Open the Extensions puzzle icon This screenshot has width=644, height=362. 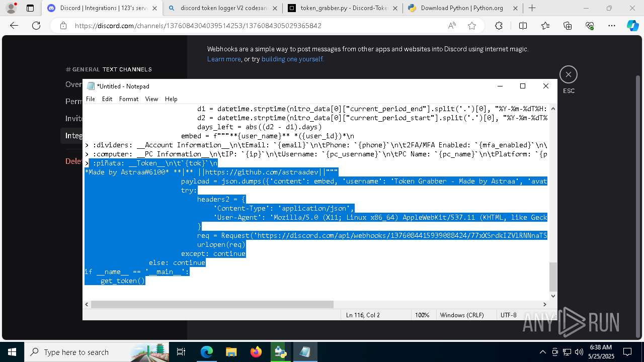(x=499, y=26)
